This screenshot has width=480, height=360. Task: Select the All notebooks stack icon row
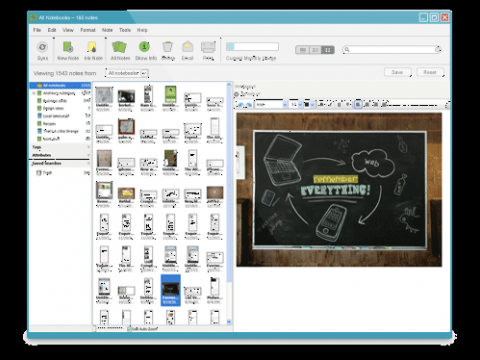click(60, 85)
